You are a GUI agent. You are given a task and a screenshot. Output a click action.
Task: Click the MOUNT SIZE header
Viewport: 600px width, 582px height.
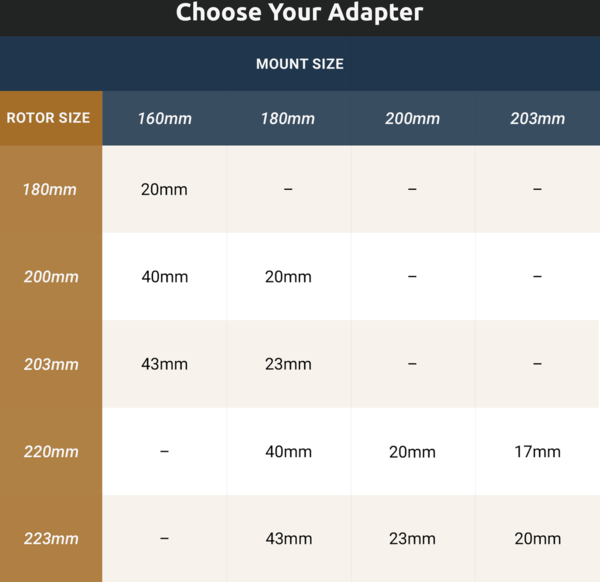(299, 64)
